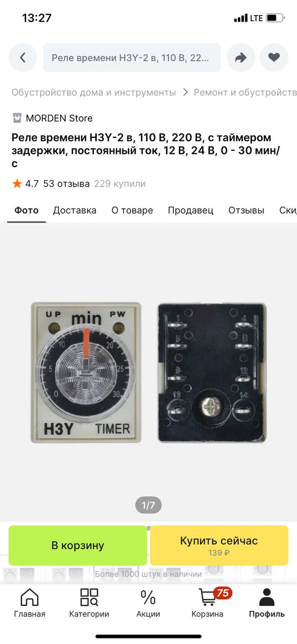Open Профиль person icon
This screenshot has height=644, width=297.
267,603
